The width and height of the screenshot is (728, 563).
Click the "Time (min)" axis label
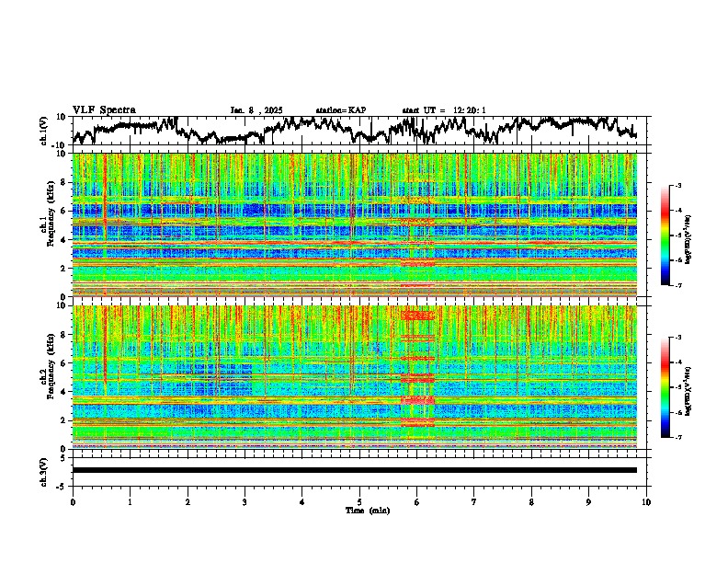(x=368, y=511)
